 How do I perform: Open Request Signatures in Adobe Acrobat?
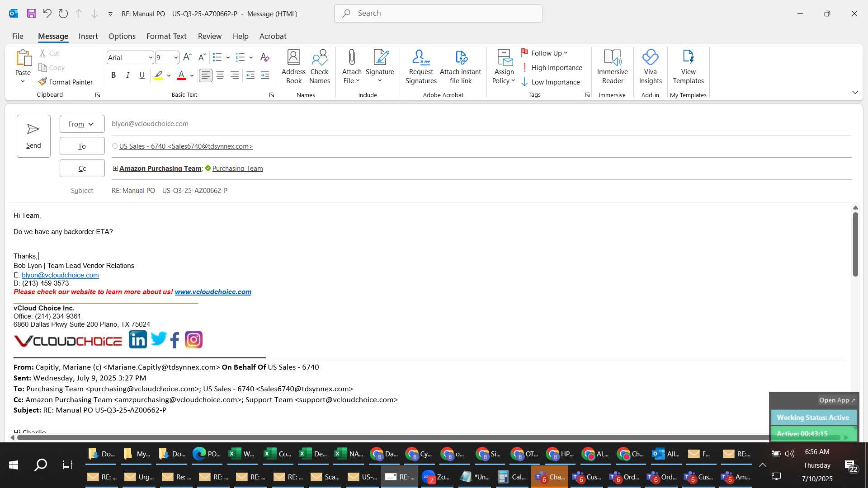[421, 66]
